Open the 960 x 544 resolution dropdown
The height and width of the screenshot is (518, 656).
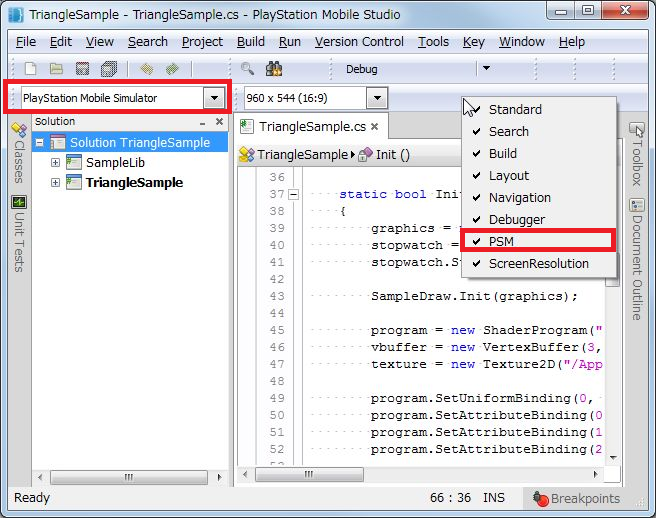[x=376, y=98]
